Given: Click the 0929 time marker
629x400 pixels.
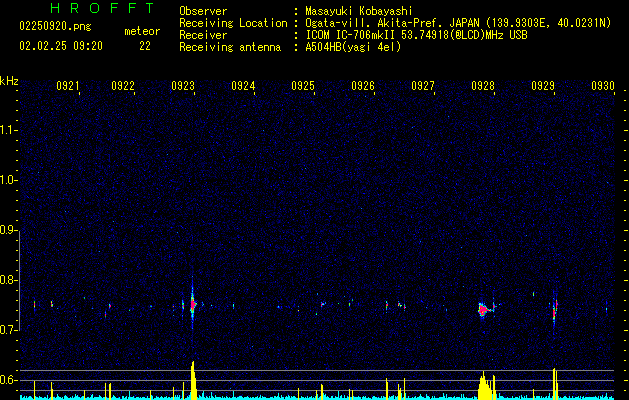Looking at the screenshot, I should pos(543,86).
